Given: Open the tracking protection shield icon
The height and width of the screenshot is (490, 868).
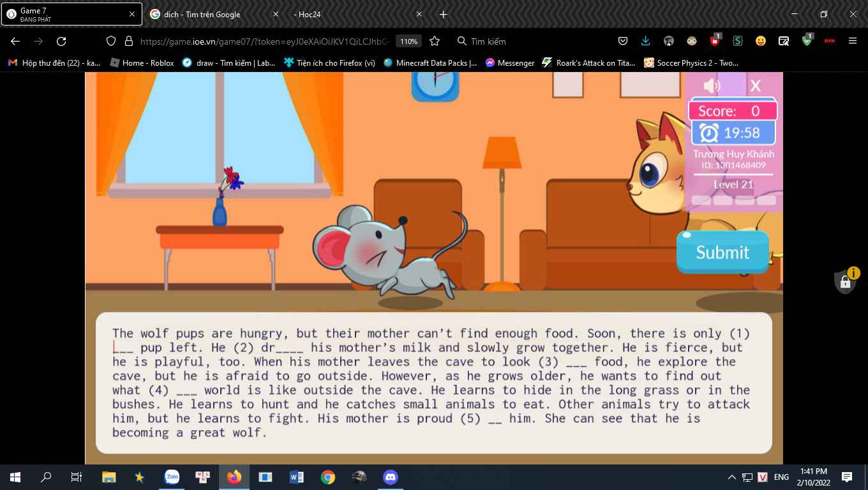Looking at the screenshot, I should [111, 41].
